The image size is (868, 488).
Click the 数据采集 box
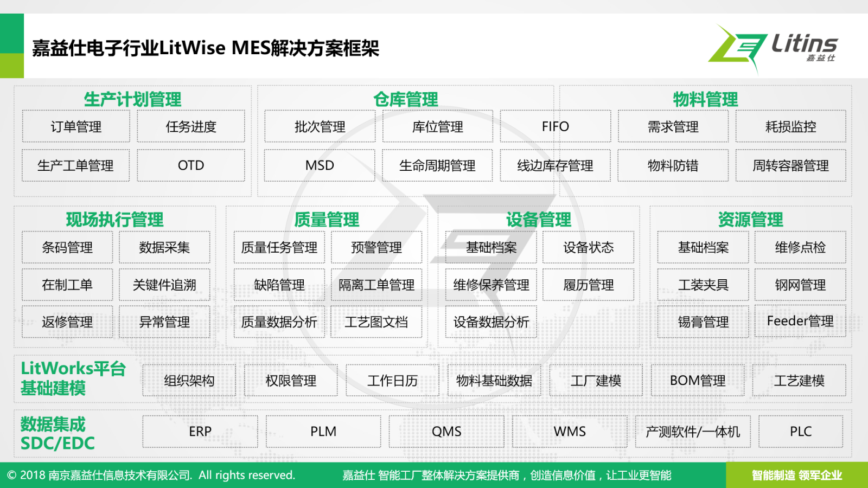164,247
